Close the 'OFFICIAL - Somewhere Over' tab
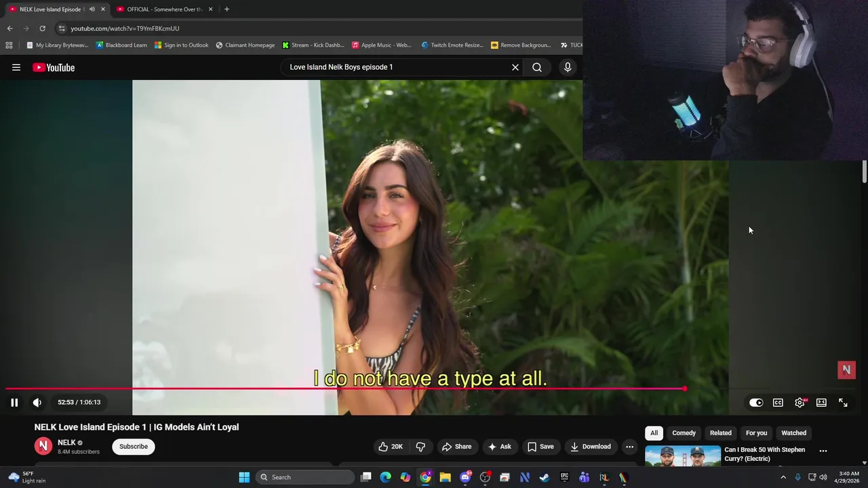 coord(210,9)
